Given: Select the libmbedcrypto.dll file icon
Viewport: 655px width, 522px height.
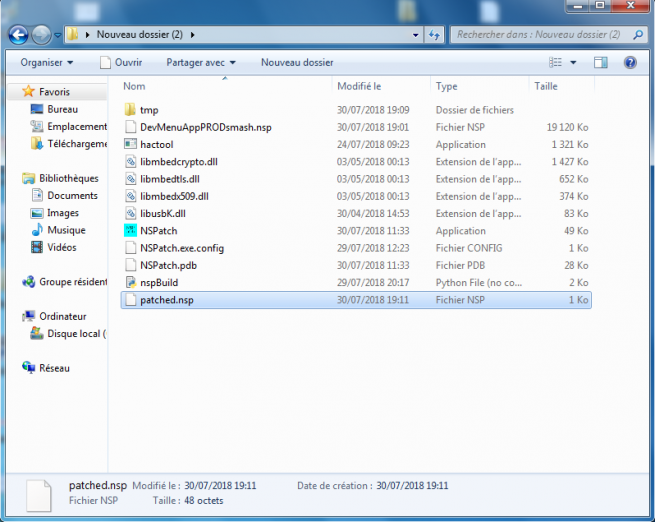Looking at the screenshot, I should point(130,162).
